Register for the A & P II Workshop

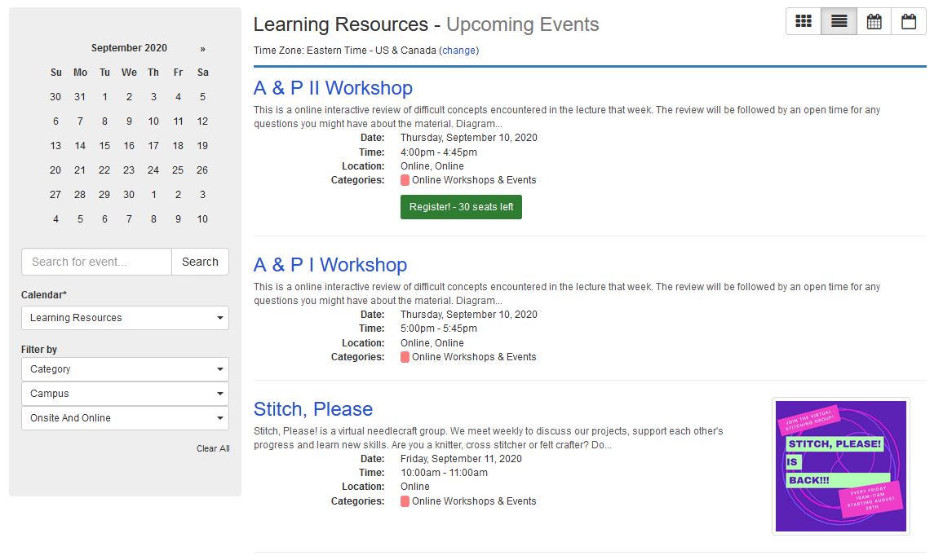pos(461,207)
